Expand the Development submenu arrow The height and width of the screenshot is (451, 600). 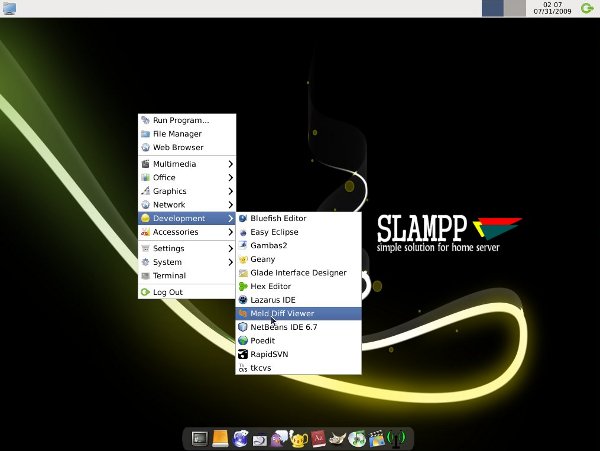pyautogui.click(x=230, y=218)
